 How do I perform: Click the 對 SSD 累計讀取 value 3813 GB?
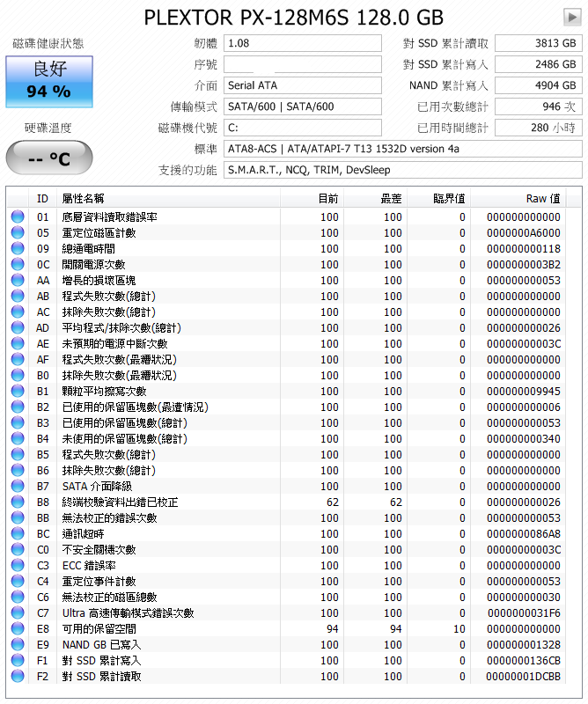click(x=539, y=43)
